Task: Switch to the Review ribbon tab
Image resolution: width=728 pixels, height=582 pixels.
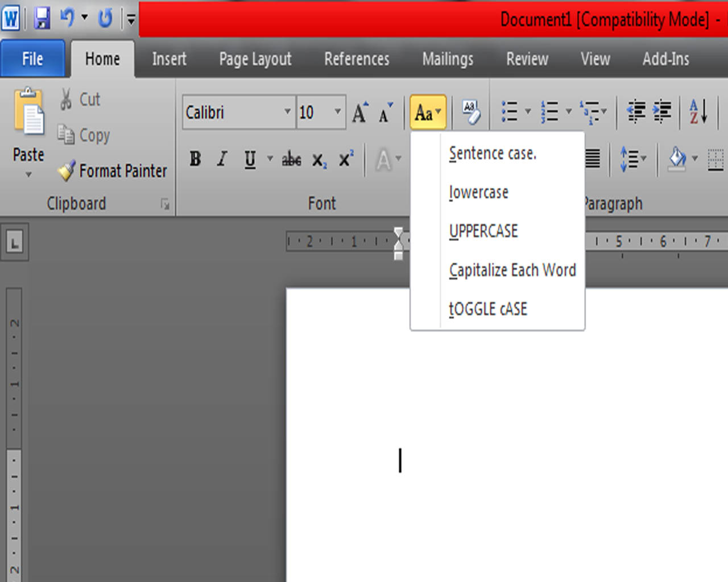Action: point(526,59)
